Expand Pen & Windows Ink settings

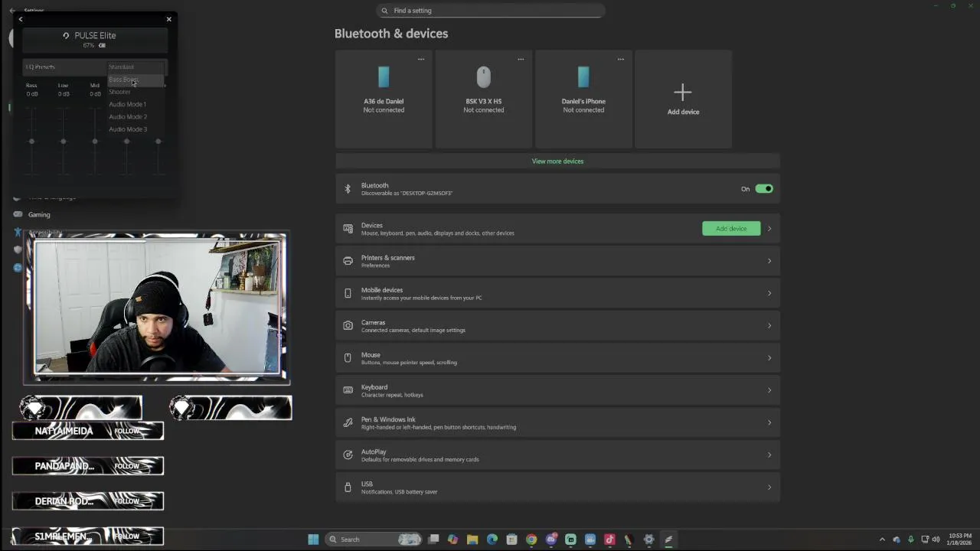(x=557, y=422)
